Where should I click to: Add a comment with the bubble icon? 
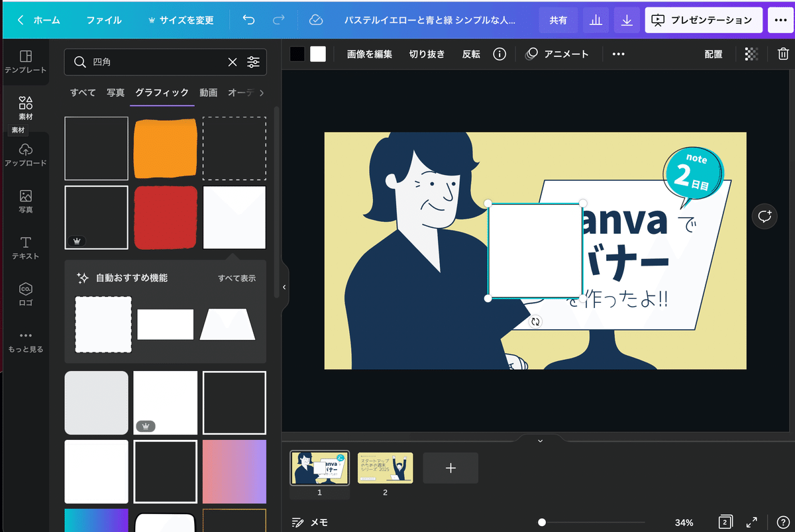coord(765,216)
